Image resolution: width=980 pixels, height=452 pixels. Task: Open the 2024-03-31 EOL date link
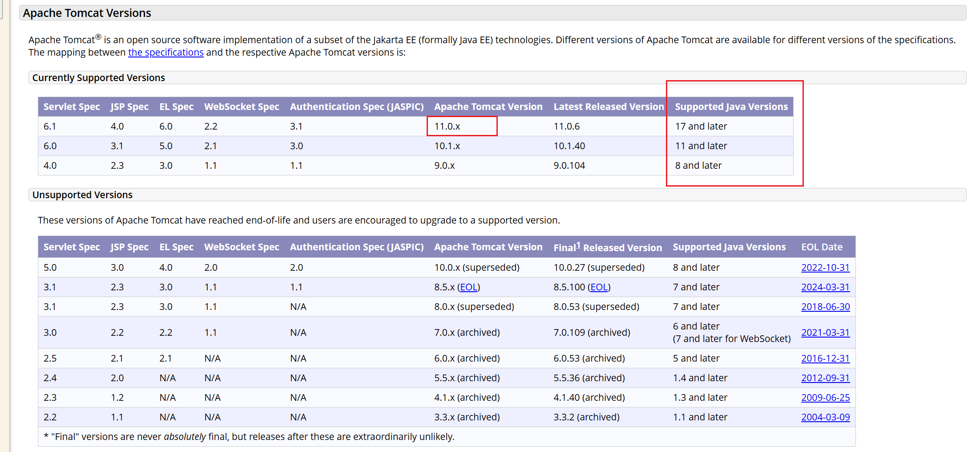coord(825,287)
